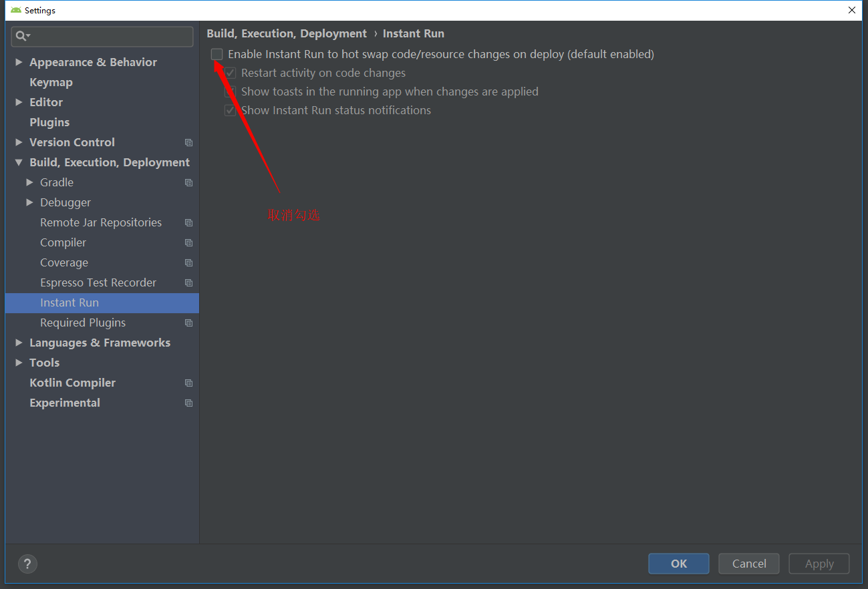Image resolution: width=868 pixels, height=589 pixels.
Task: Click the icon to the right of Gradle
Action: [x=188, y=182]
